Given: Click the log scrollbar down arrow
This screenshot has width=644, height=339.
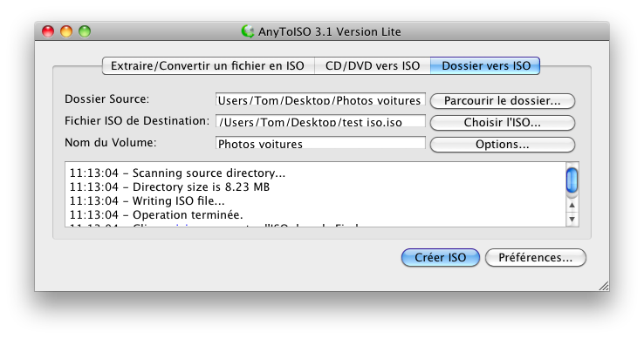Looking at the screenshot, I should click(572, 219).
